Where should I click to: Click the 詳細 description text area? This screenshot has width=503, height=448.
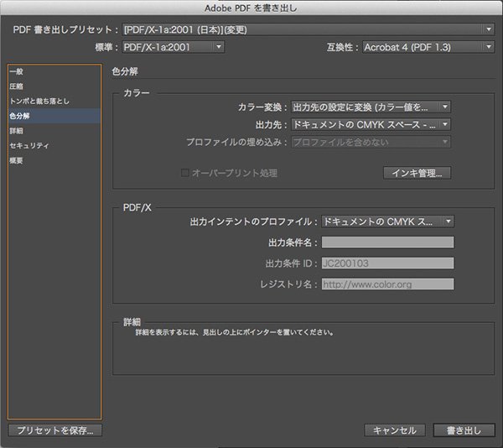pyautogui.click(x=303, y=350)
